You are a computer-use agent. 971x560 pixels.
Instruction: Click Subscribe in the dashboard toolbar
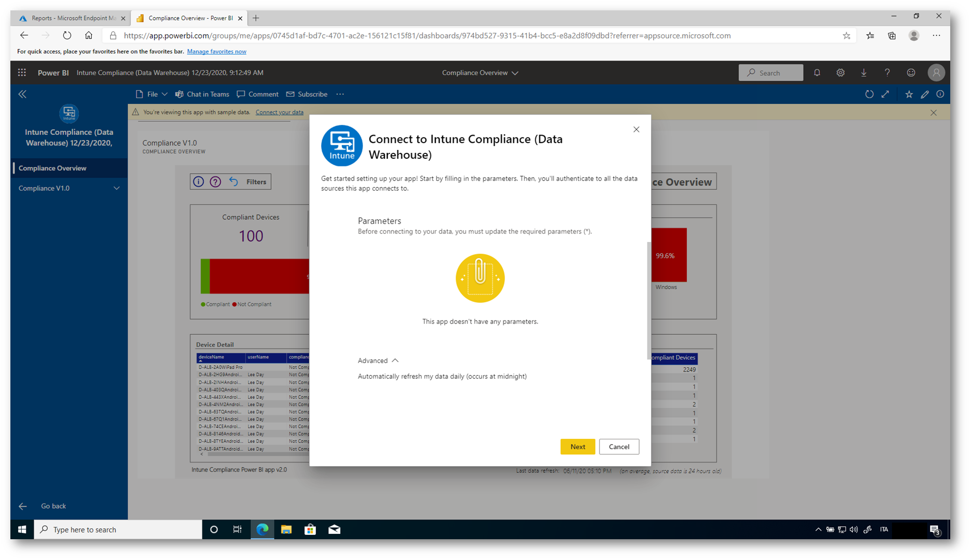[x=307, y=94]
